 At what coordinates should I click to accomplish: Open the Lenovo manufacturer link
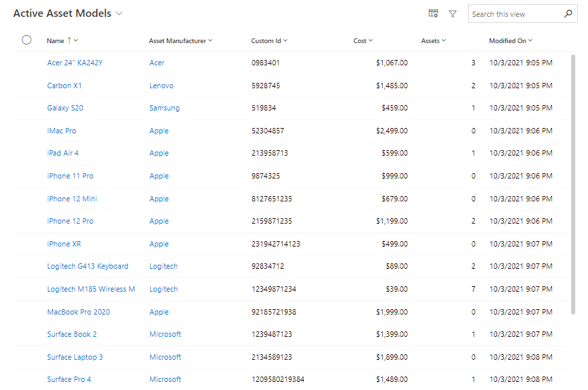pos(161,86)
